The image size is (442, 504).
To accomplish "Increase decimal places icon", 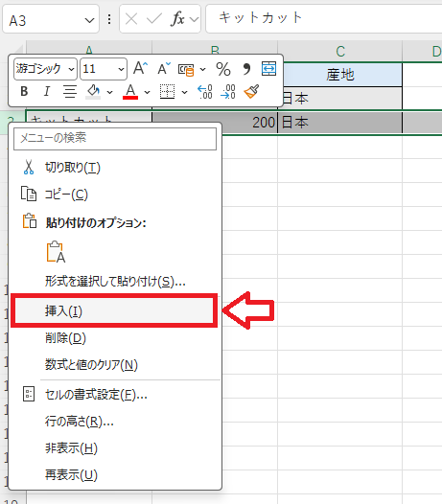I will 205,92.
